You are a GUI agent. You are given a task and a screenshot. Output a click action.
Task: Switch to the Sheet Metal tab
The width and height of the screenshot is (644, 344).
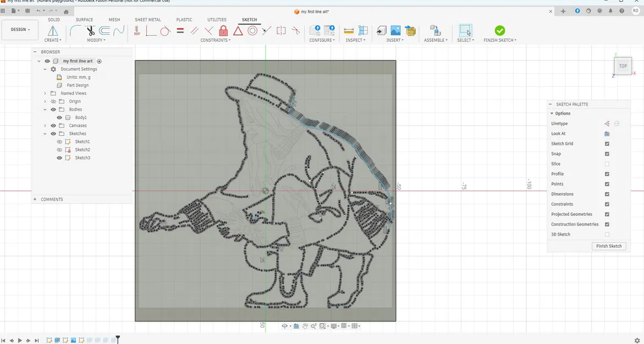[147, 19]
